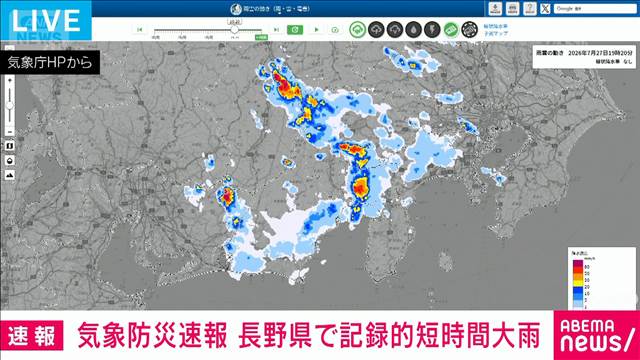
Task: Select the green rain cloud layer icon
Action: (358, 30)
